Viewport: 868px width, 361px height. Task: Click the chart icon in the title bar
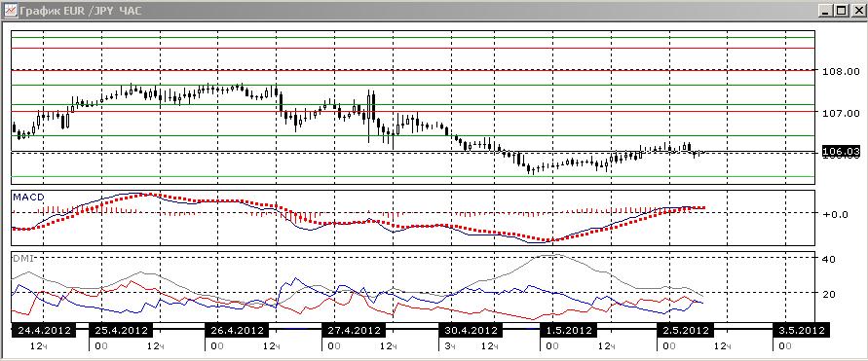pyautogui.click(x=10, y=10)
